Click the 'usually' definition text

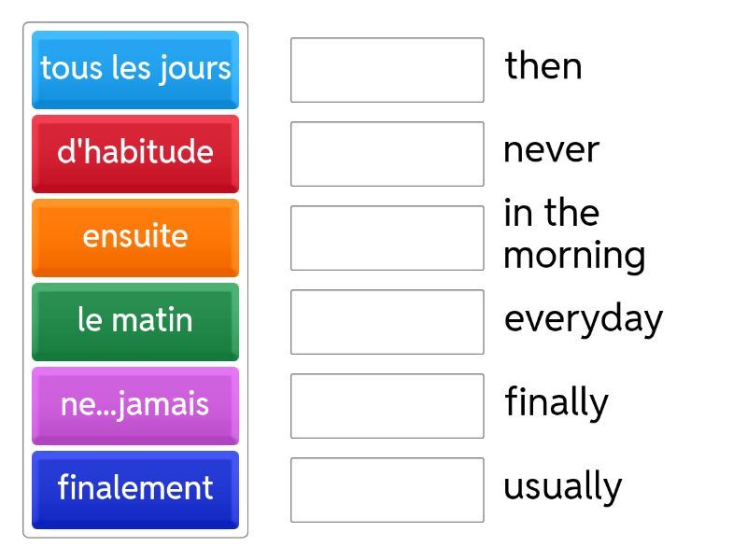click(x=562, y=486)
